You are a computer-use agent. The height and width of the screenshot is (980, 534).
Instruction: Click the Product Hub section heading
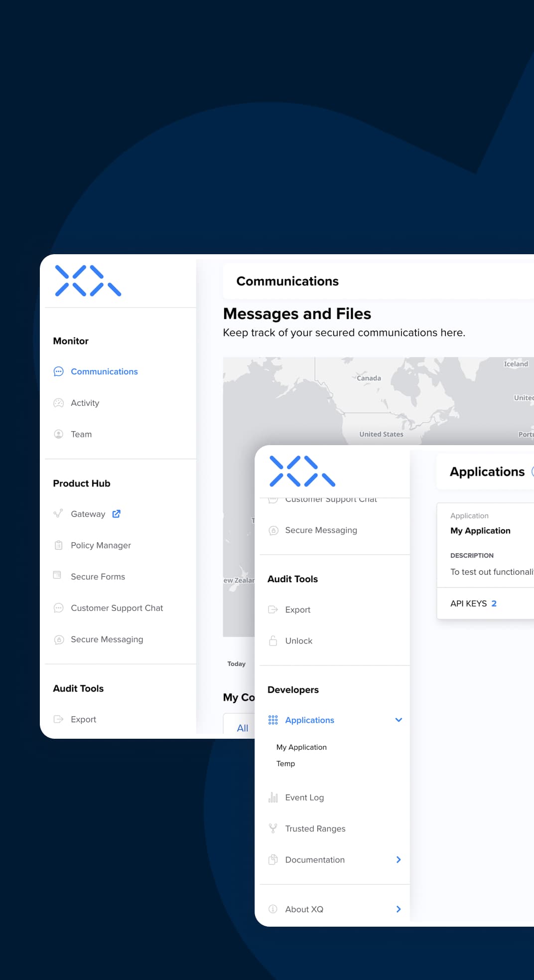coord(82,484)
